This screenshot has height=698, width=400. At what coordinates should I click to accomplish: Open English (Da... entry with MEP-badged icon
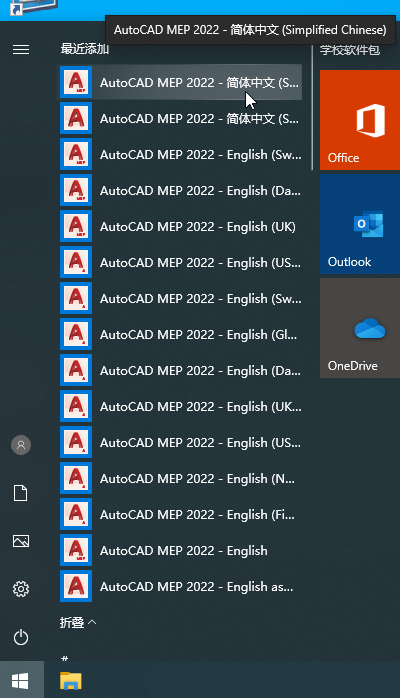coord(181,191)
